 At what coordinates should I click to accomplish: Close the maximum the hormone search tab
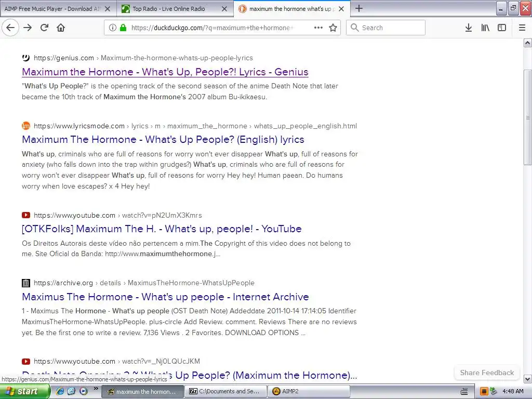[341, 9]
